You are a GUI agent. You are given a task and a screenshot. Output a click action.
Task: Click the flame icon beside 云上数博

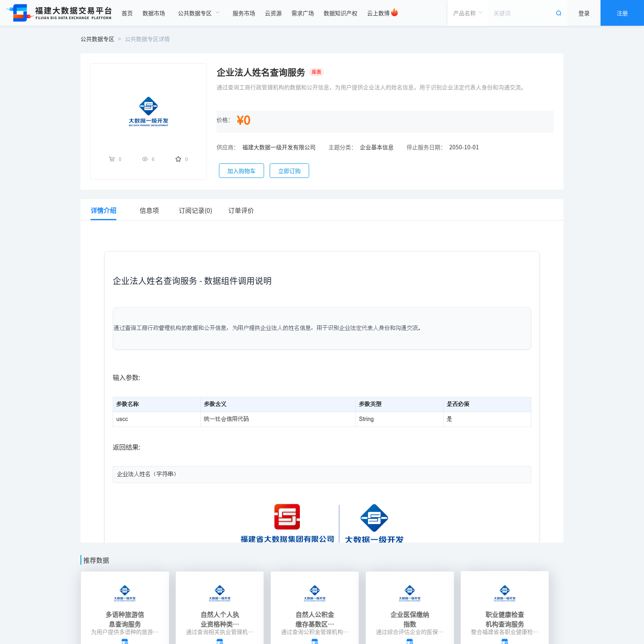coord(394,12)
